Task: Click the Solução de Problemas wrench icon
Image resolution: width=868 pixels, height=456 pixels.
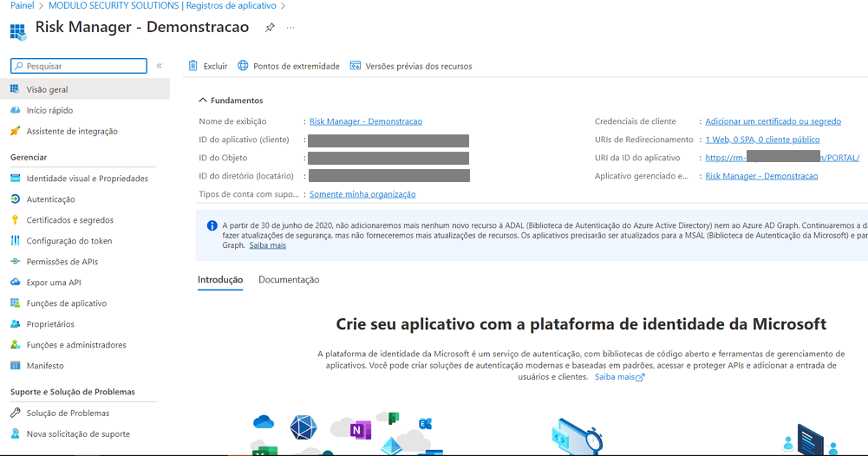Action: point(15,413)
